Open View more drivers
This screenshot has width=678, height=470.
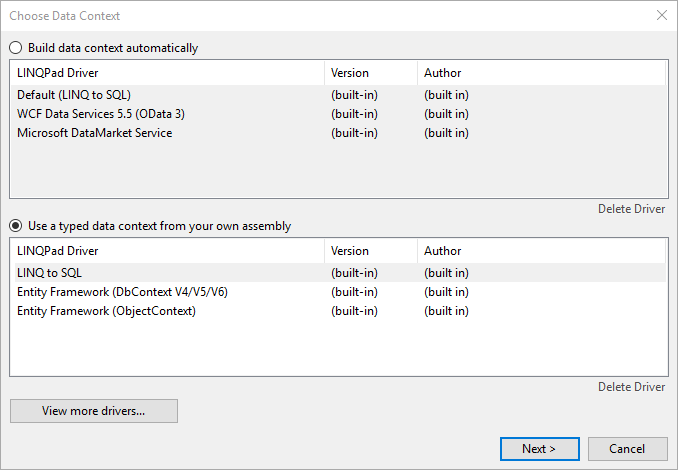[x=94, y=411]
